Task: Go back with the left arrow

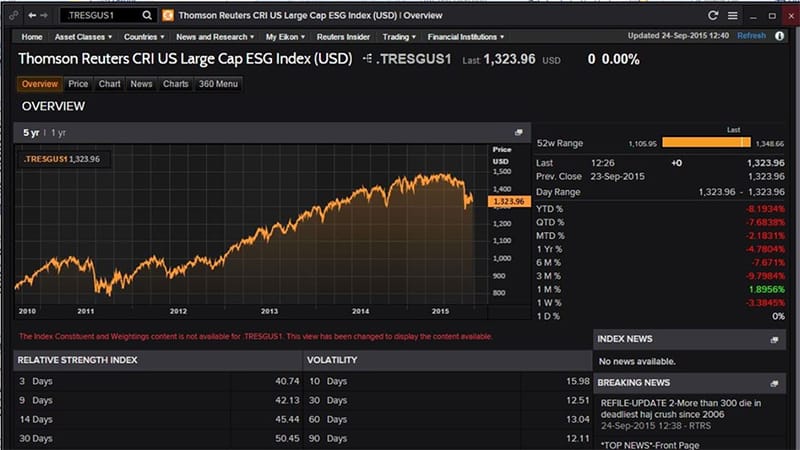Action: (x=32, y=15)
